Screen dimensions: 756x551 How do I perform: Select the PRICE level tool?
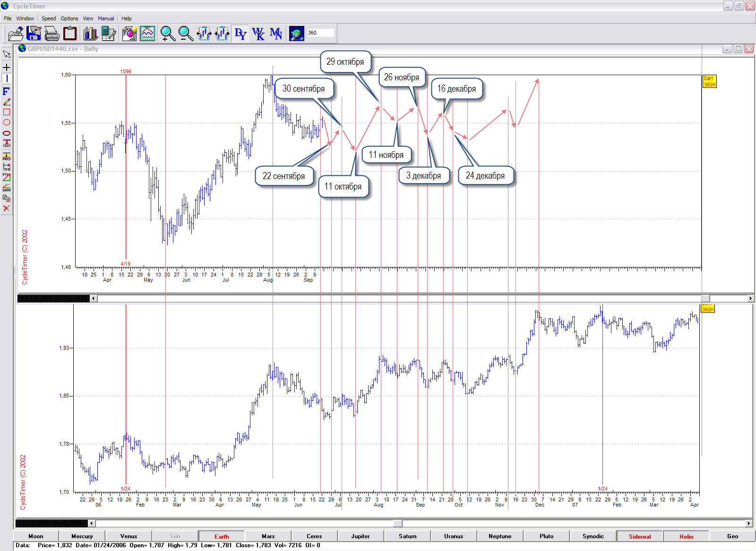click(x=7, y=156)
